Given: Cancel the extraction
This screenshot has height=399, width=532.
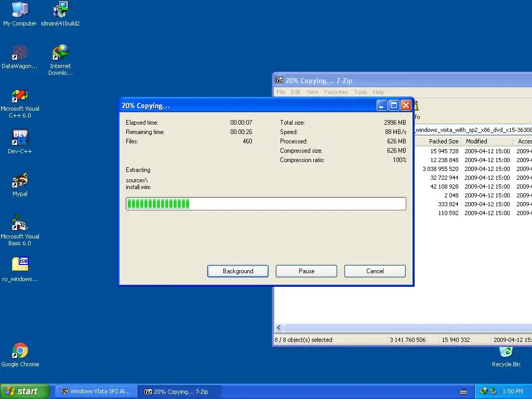Looking at the screenshot, I should click(x=375, y=271).
